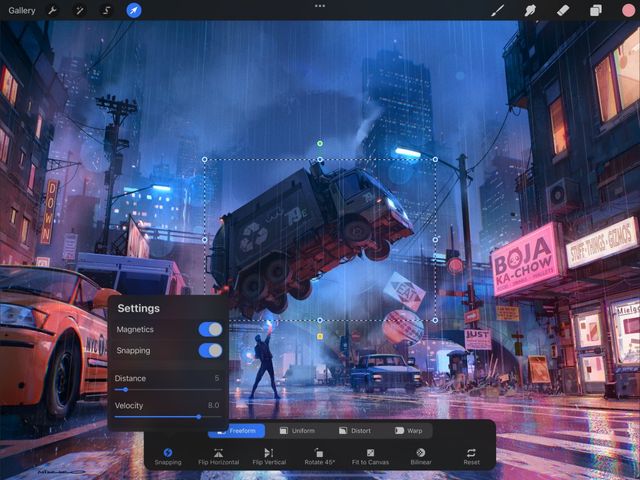This screenshot has width=640, height=480.
Task: Activate the Selection S tool
Action: (106, 11)
